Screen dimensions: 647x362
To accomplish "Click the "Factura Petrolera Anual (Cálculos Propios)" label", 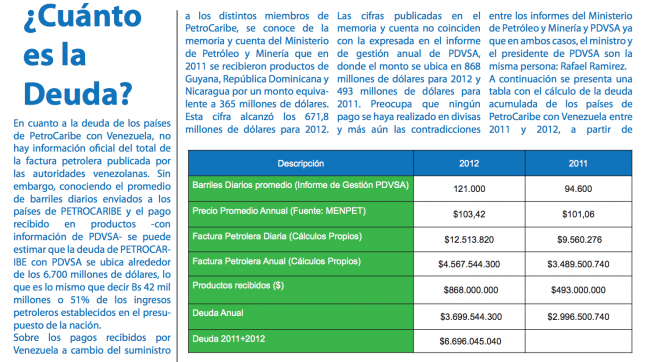I will tap(276, 261).
